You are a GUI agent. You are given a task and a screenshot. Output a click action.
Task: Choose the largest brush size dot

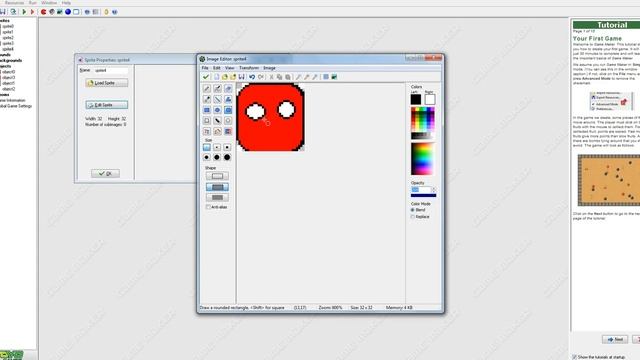227,157
